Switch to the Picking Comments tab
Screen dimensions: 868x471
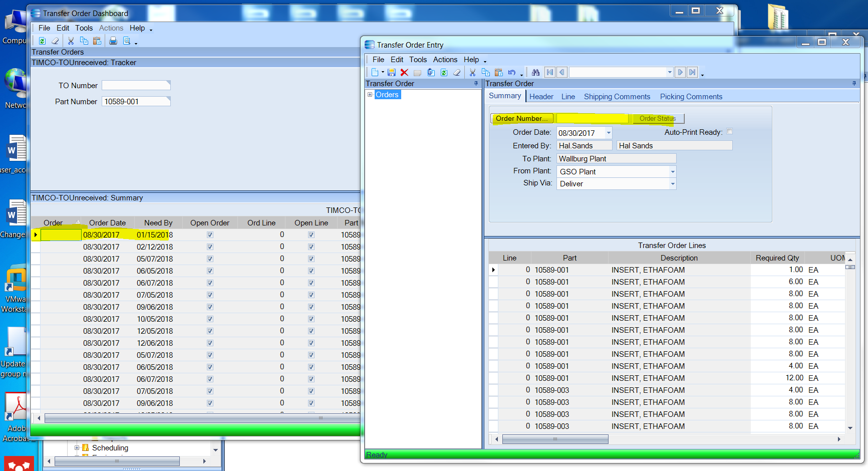tap(691, 97)
